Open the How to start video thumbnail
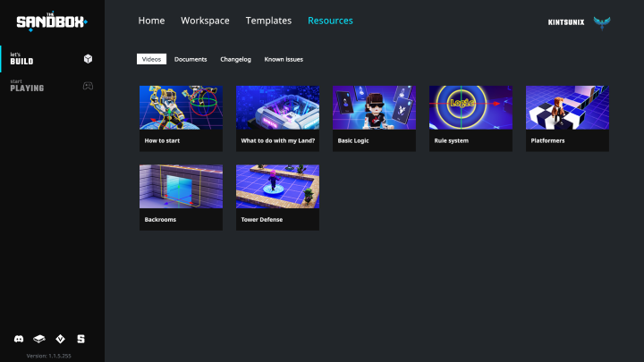Viewport: 644px width, 362px height. click(x=181, y=107)
